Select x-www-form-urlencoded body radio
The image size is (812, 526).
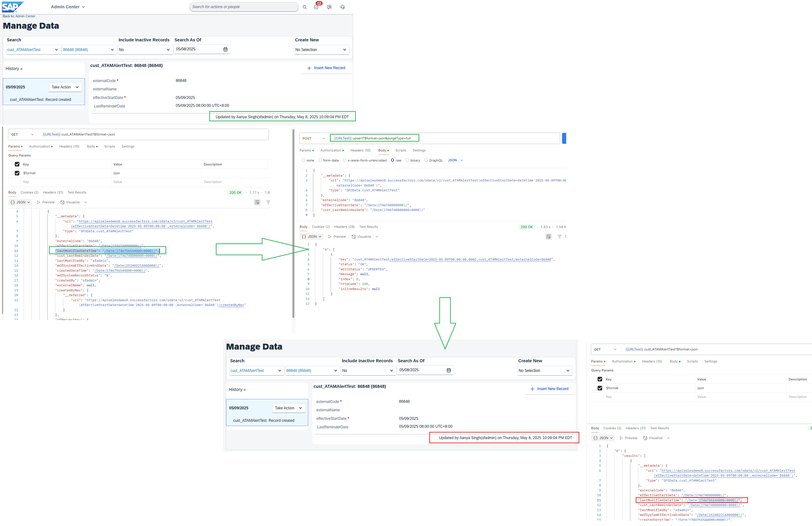pyautogui.click(x=345, y=160)
